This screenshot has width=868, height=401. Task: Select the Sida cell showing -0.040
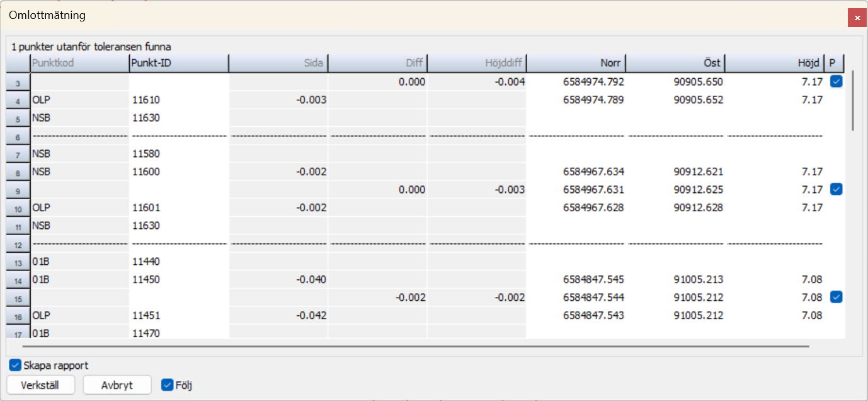click(278, 280)
